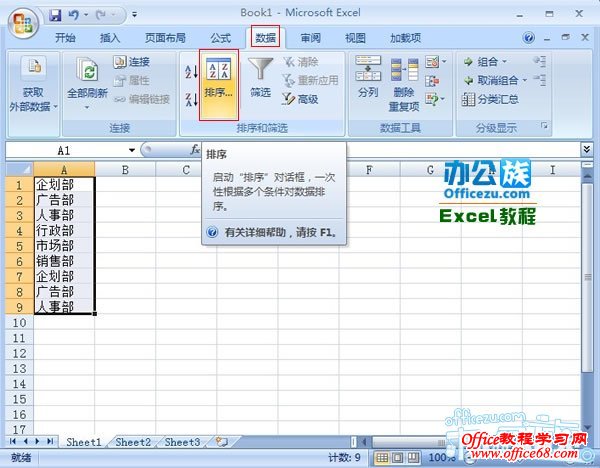Image resolution: width=600 pixels, height=468 pixels.
Task: Expand the 全部刷新 dropdown arrow
Action: (87, 108)
